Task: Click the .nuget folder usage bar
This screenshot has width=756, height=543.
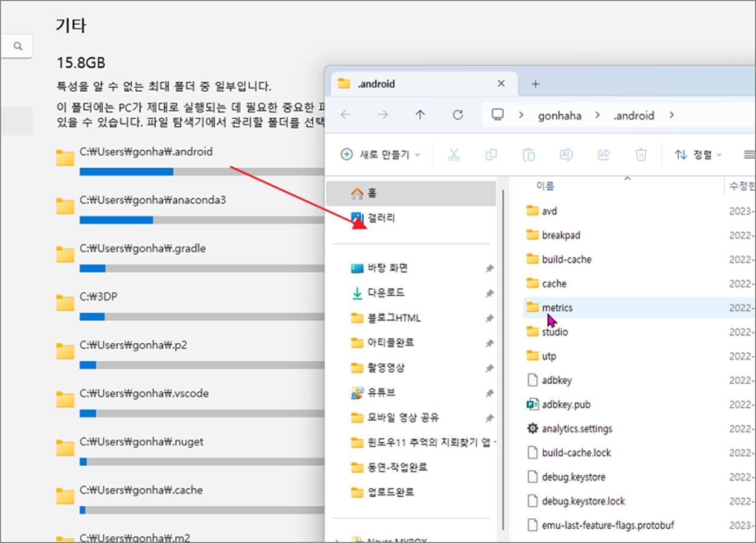Action: (x=202, y=462)
